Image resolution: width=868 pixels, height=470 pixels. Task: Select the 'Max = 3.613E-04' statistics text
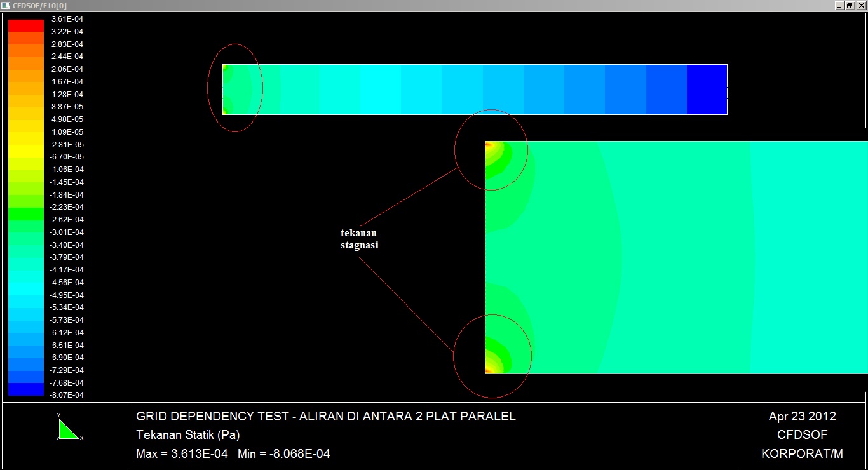(184, 453)
